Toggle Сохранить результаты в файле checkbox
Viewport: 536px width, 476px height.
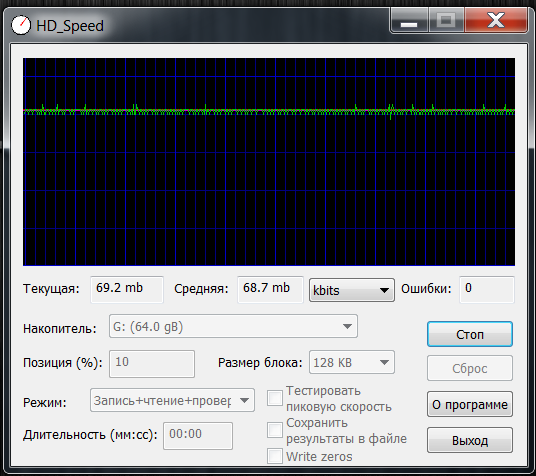click(x=275, y=430)
